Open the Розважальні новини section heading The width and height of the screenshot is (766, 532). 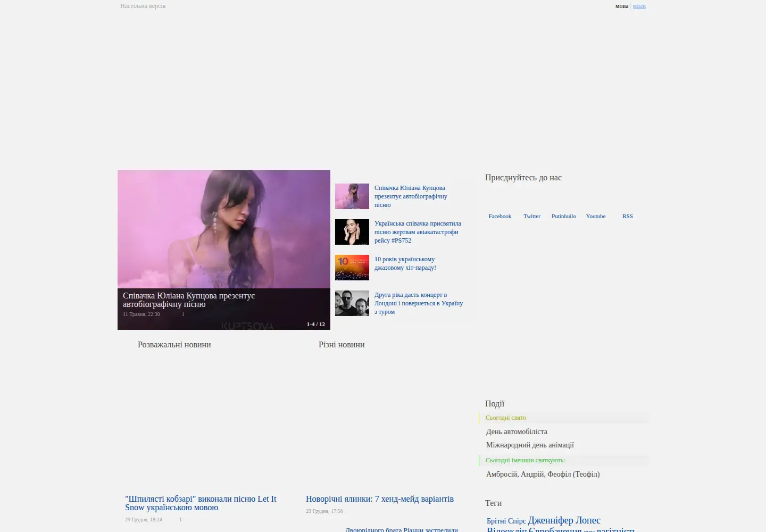coord(174,345)
